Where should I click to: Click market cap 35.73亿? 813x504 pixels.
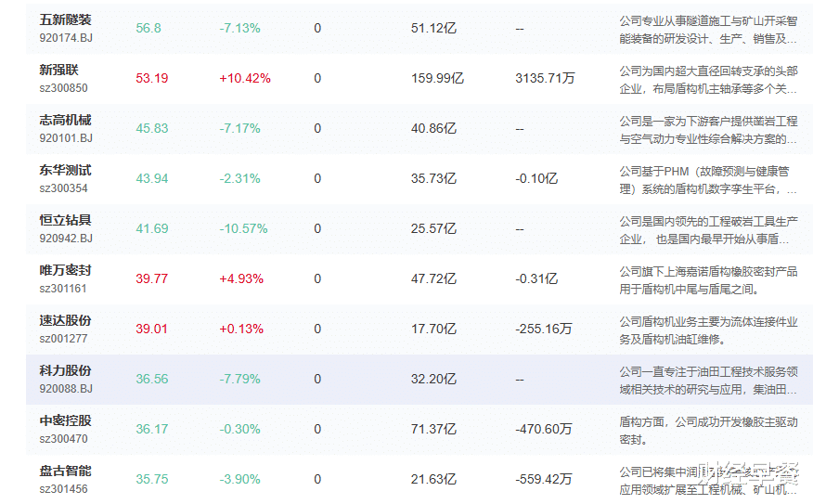pos(433,178)
